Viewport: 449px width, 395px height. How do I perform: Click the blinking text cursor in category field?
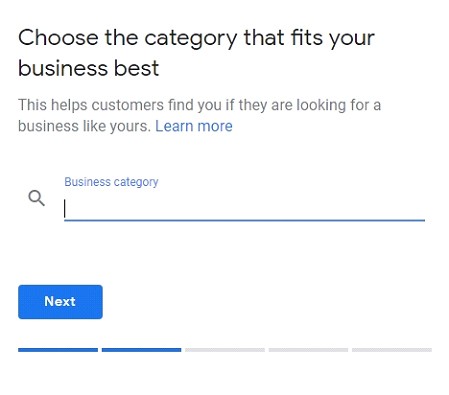pos(65,209)
